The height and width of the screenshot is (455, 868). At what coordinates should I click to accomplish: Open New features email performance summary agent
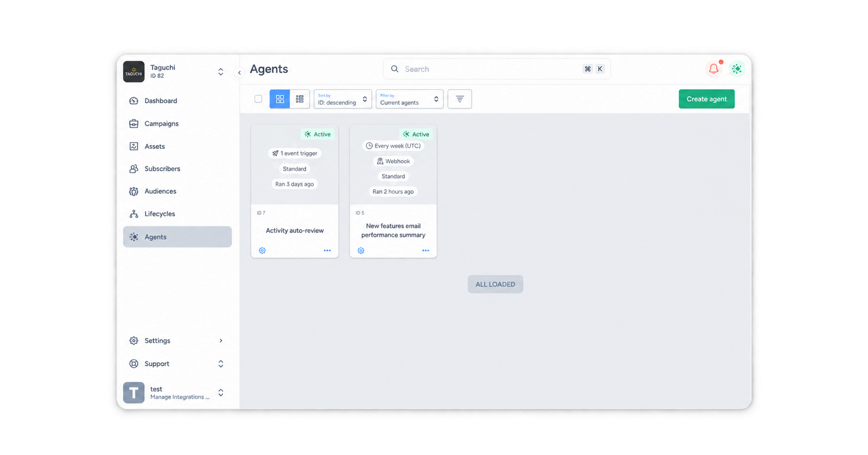tap(393, 231)
